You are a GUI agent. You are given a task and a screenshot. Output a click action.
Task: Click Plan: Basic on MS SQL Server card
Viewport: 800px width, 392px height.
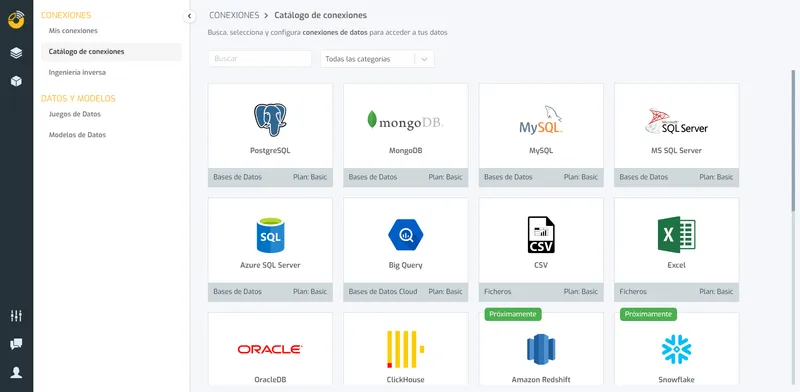coord(716,178)
